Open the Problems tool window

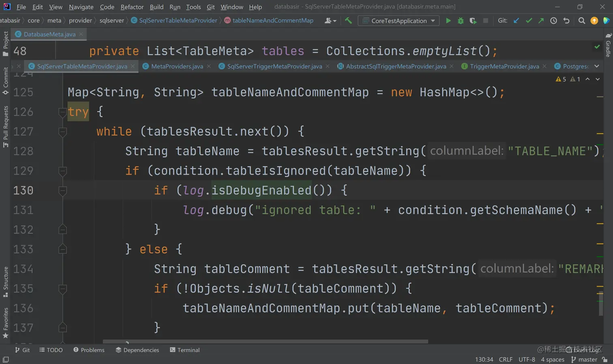point(89,350)
